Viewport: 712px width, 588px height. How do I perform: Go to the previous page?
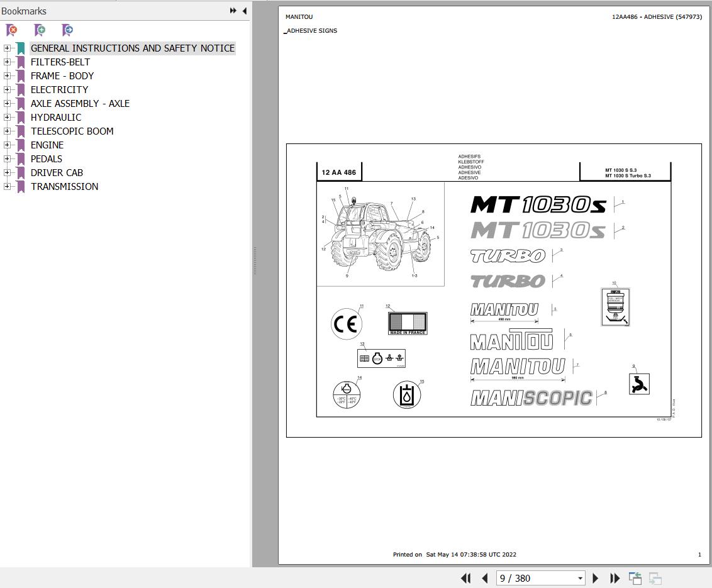[x=484, y=578]
